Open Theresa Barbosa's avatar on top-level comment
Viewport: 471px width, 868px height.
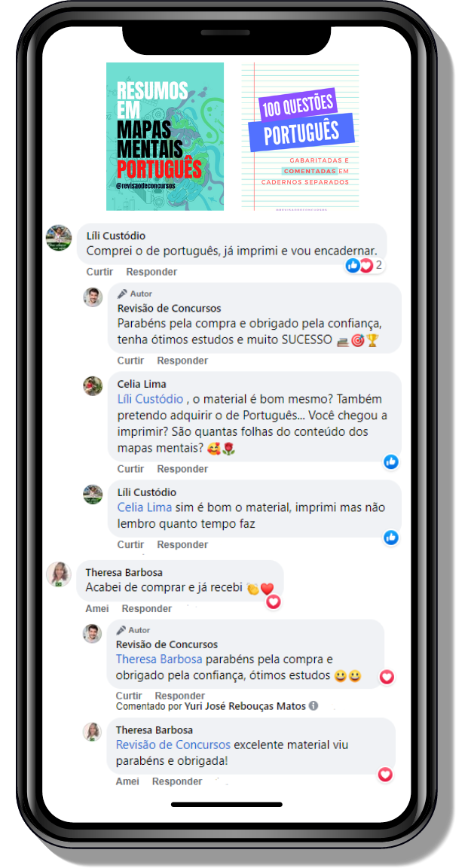point(59,574)
